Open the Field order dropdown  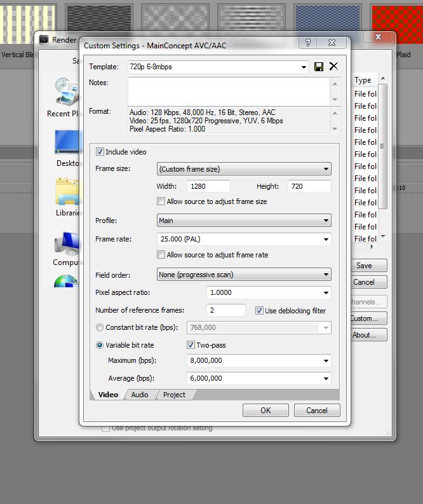[244, 275]
